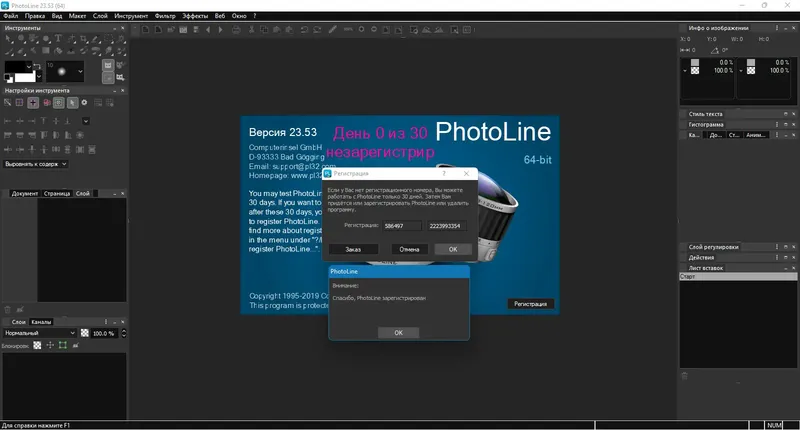Image resolution: width=800 pixels, height=430 pixels.
Task: Click the gear icon in Настройки инструмента
Action: coord(84,103)
